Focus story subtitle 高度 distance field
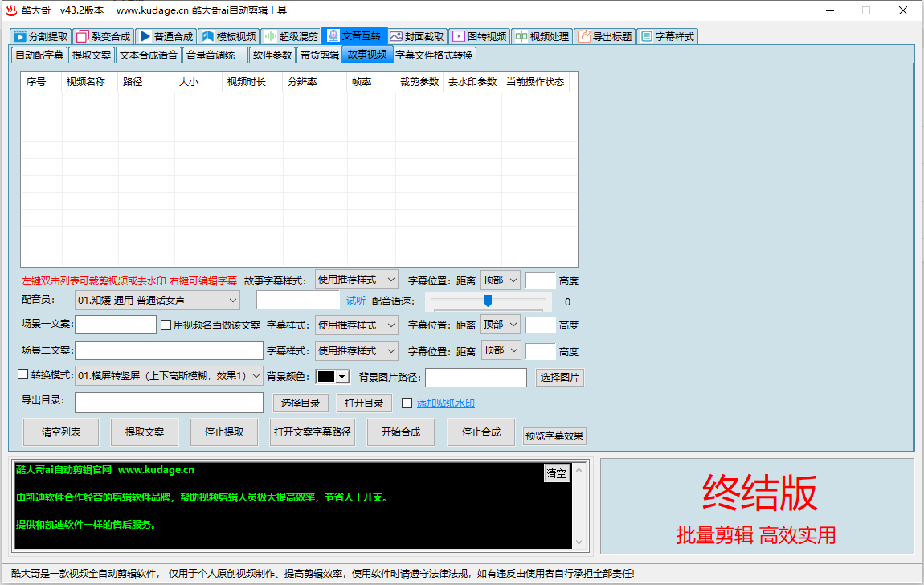 541,281
